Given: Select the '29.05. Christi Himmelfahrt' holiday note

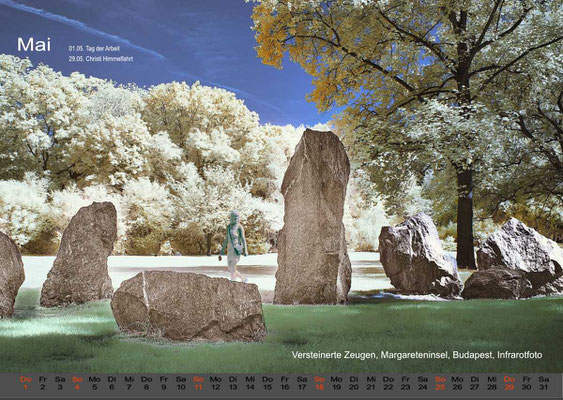Looking at the screenshot, I should click(101, 59).
